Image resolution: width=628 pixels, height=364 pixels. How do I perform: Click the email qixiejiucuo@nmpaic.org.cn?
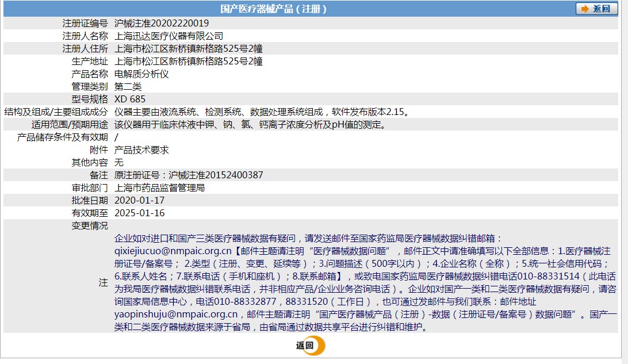(x=173, y=251)
